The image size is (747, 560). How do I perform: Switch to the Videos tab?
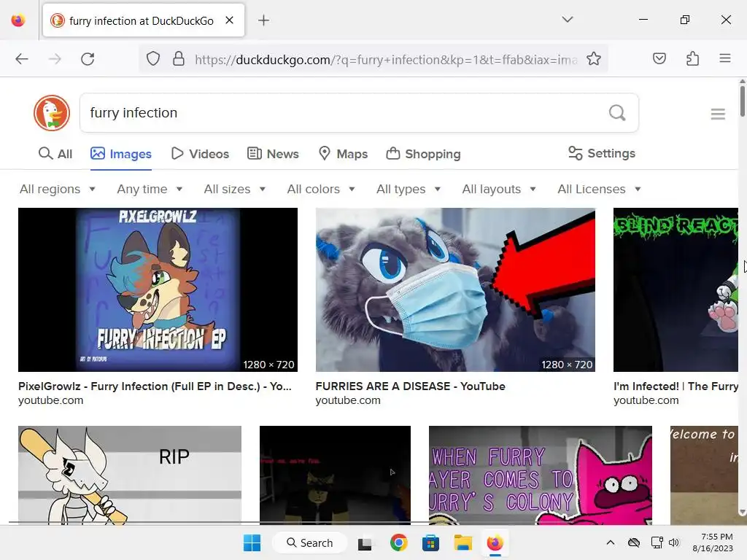pos(200,154)
